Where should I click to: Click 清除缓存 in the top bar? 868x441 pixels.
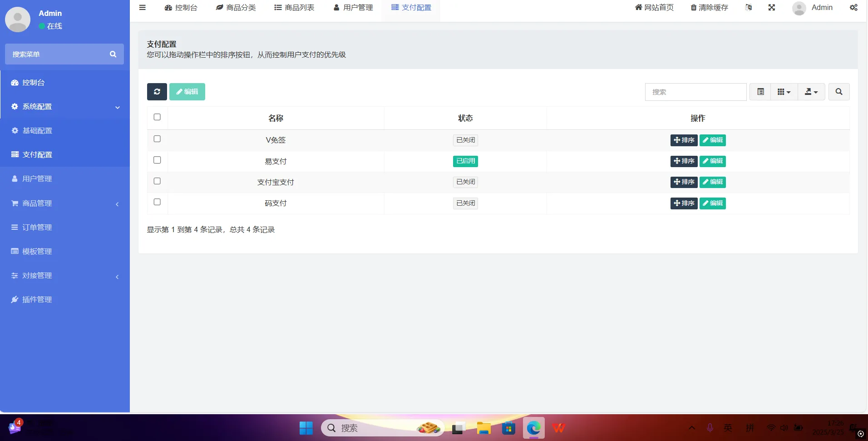pyautogui.click(x=709, y=7)
